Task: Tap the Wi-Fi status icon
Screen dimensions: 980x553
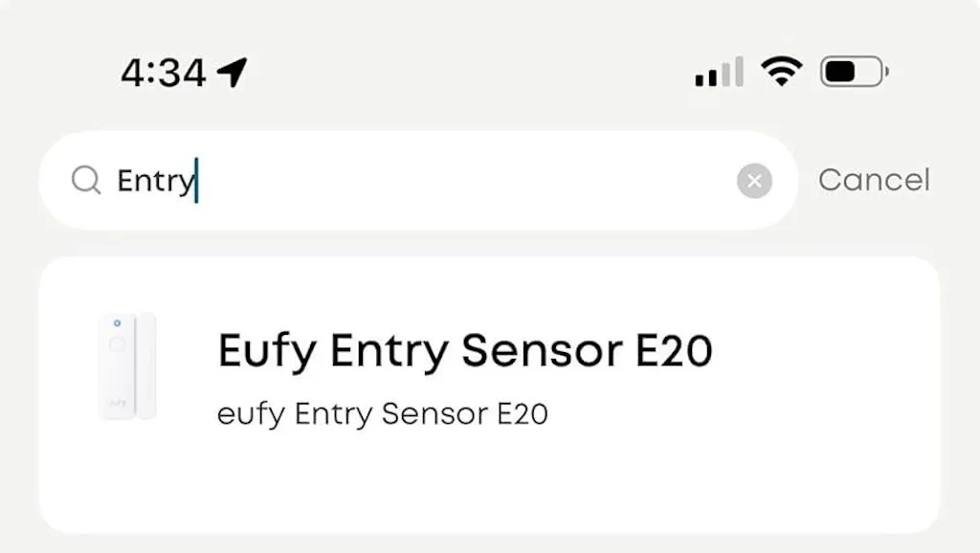Action: [x=781, y=72]
